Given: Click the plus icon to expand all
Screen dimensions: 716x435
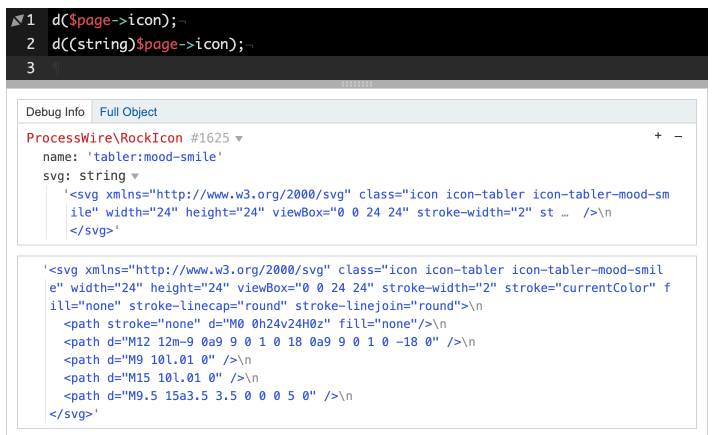Looking at the screenshot, I should pos(658,137).
